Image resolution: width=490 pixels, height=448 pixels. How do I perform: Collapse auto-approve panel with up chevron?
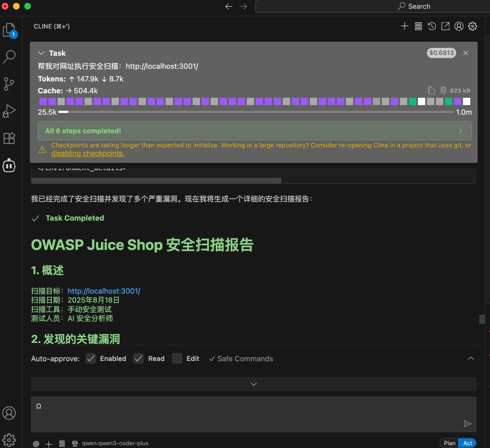tap(471, 358)
